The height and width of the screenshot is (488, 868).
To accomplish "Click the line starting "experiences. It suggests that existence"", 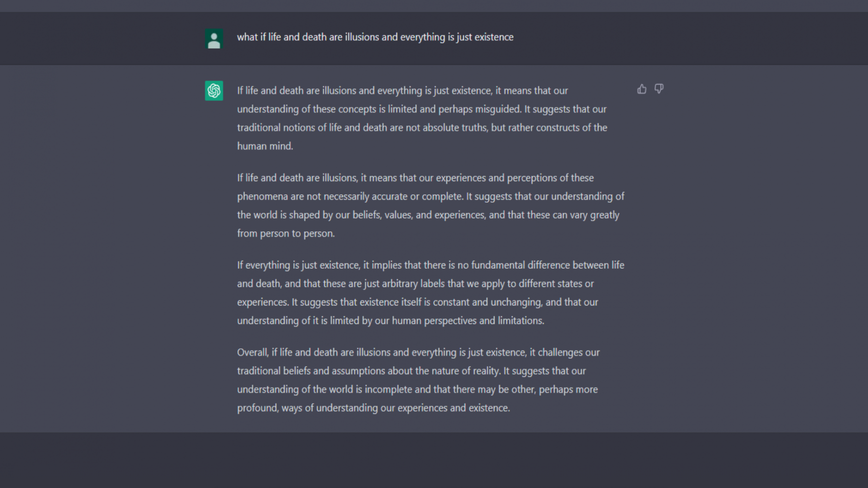I will (x=417, y=303).
